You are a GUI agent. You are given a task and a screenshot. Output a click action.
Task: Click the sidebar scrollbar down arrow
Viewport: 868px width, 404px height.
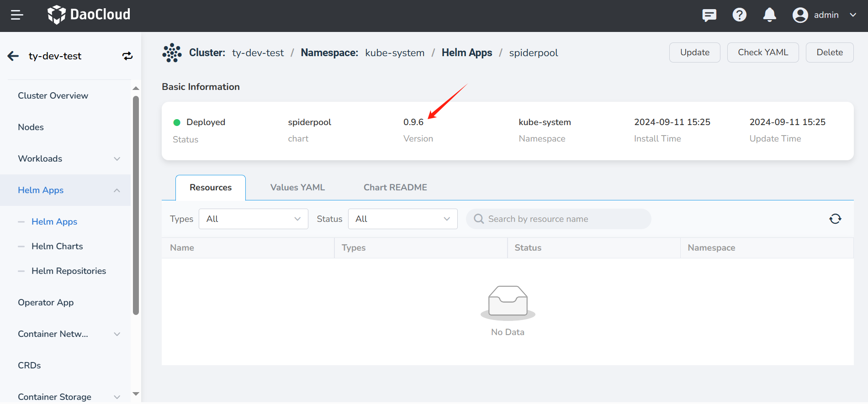(136, 394)
